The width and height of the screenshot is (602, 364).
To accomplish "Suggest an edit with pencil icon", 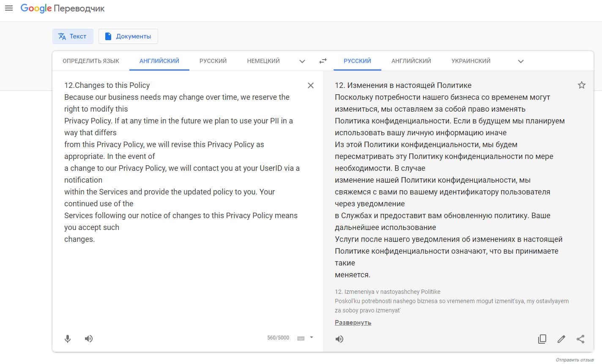I will [561, 339].
